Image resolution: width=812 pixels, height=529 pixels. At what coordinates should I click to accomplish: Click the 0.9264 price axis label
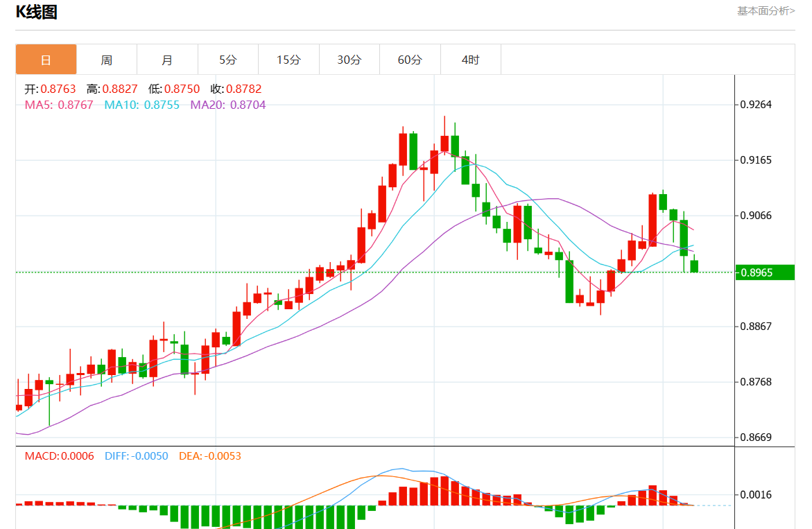[756, 105]
